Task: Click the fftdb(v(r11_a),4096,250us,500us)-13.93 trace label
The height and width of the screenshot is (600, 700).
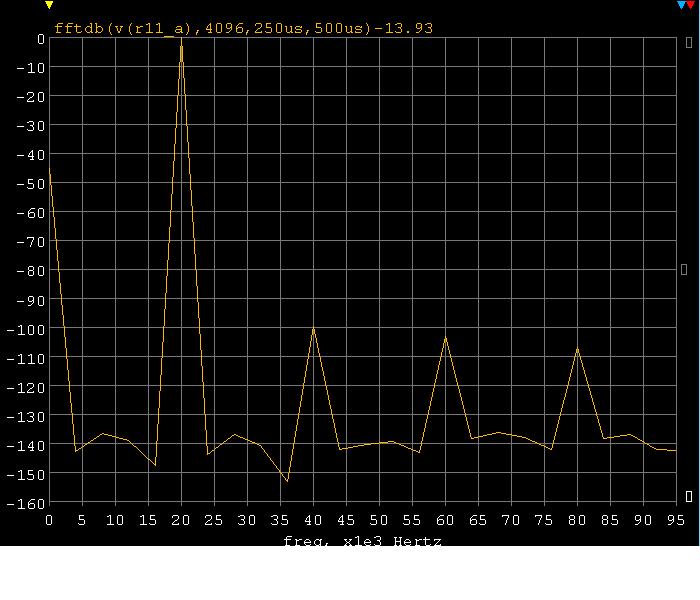Action: click(243, 29)
